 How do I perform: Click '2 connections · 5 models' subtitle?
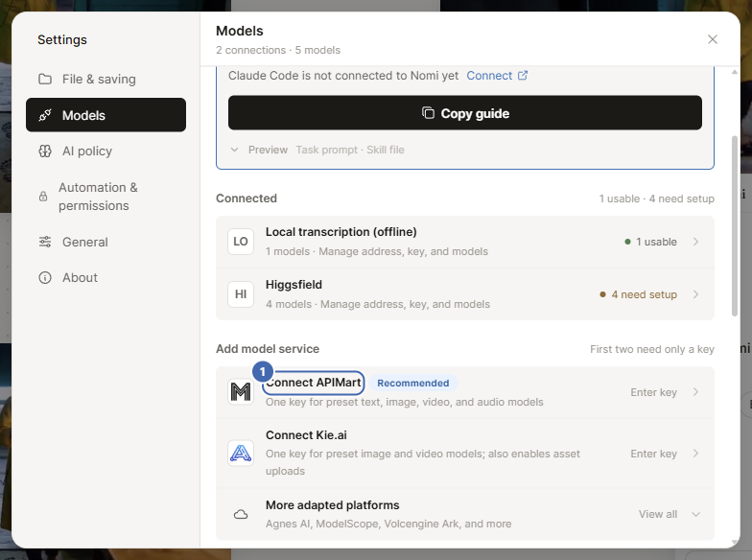click(278, 50)
